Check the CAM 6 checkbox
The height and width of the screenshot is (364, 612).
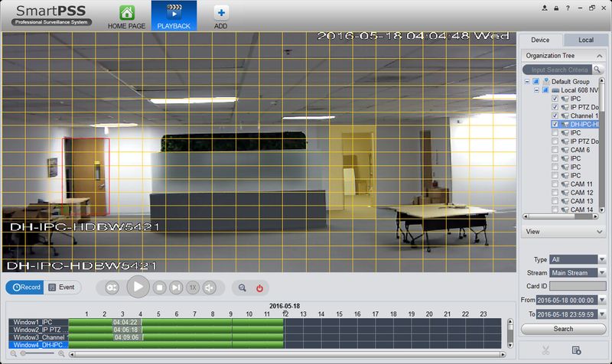tap(555, 150)
